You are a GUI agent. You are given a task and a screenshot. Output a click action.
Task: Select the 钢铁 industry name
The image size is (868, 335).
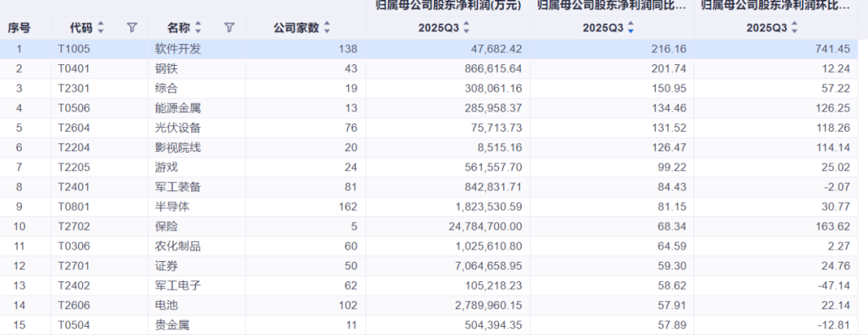click(166, 68)
